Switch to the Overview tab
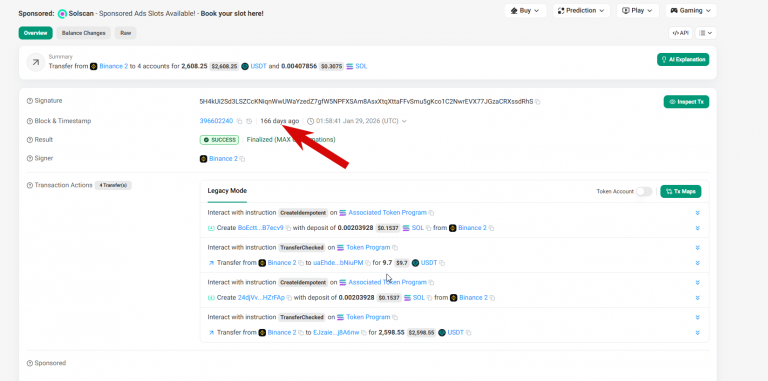Image resolution: width=768 pixels, height=381 pixels. 35,33
